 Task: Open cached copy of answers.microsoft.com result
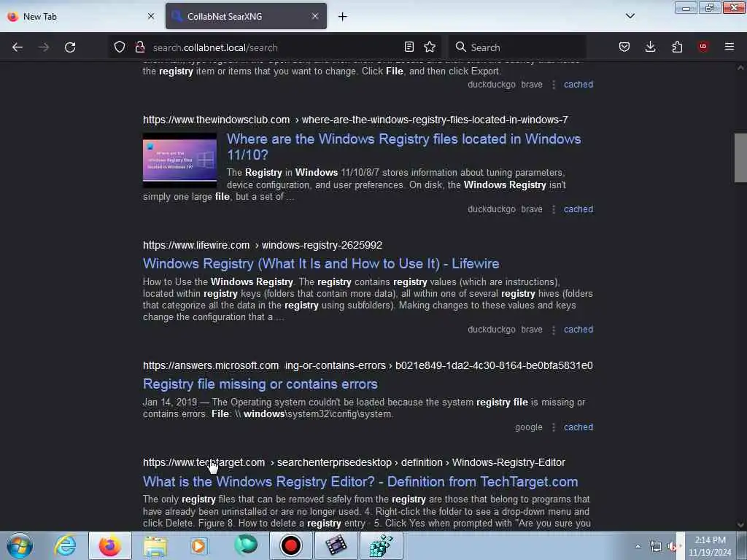coord(578,427)
